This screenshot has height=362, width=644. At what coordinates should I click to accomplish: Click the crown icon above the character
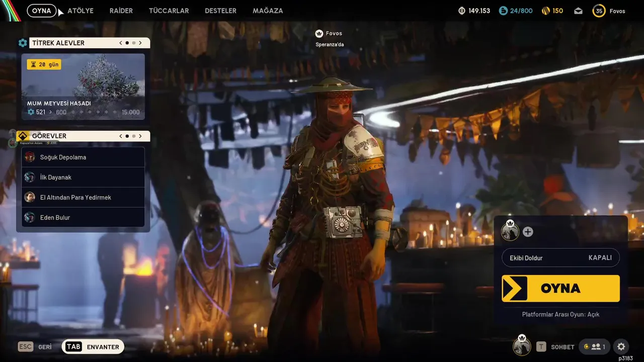(x=319, y=34)
